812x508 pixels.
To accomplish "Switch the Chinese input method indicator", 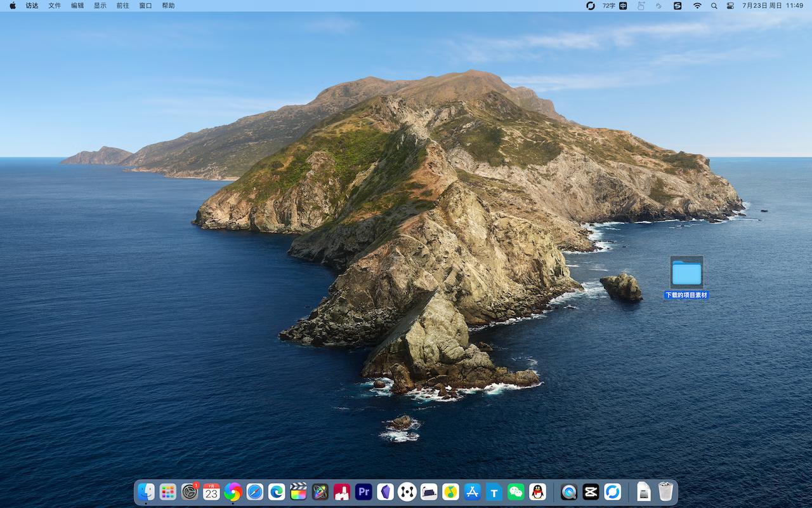I will [623, 6].
